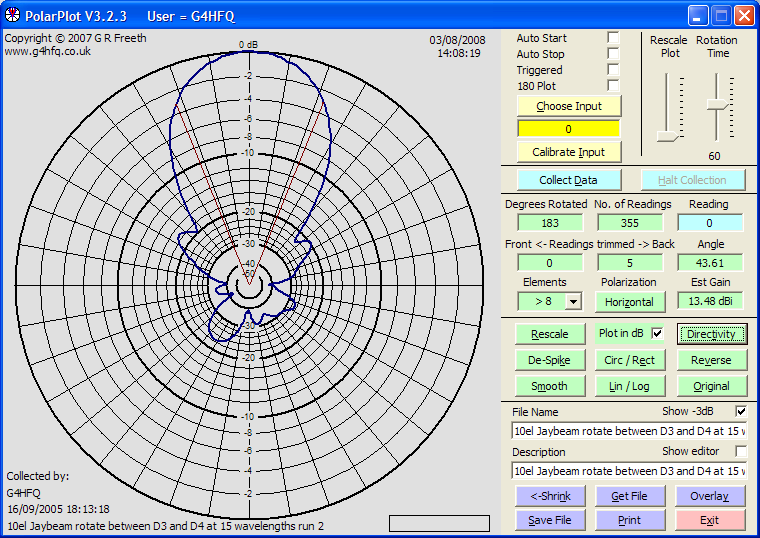The width and height of the screenshot is (760, 538).
Task: Click the No. of Readings value 355
Action: [630, 223]
